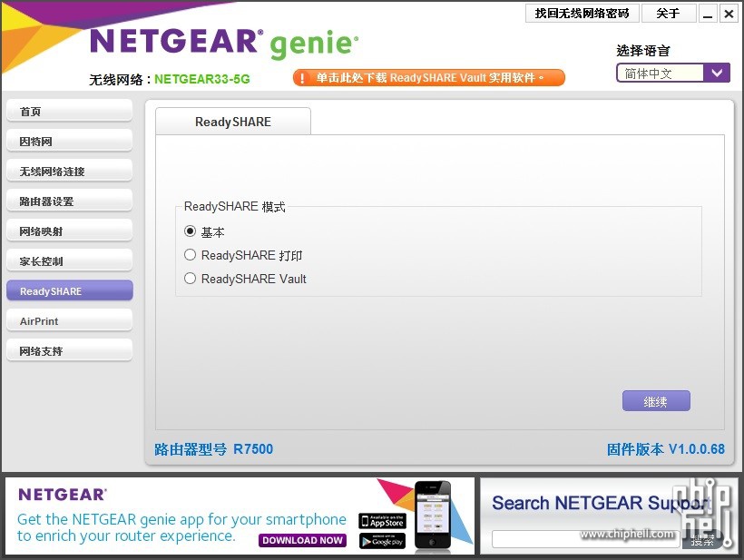Show the 网络映射 network map
The width and height of the screenshot is (744, 560).
[x=69, y=231]
